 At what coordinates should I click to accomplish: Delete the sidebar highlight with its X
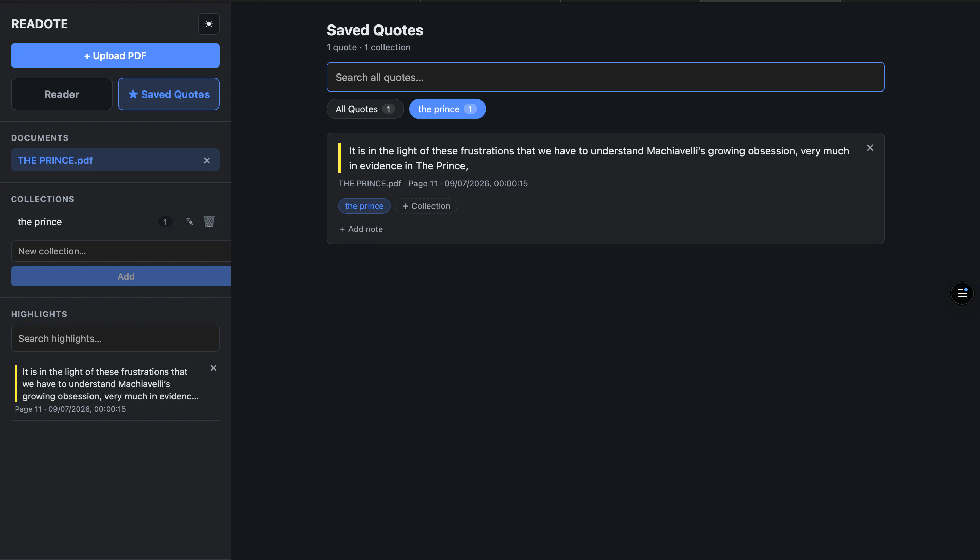213,368
